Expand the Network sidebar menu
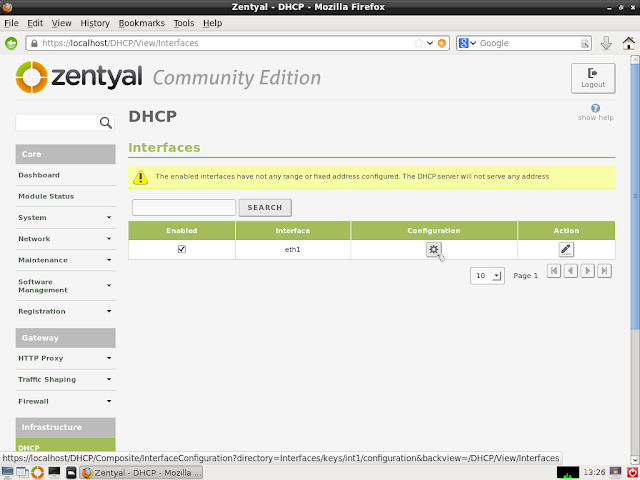 coord(65,239)
